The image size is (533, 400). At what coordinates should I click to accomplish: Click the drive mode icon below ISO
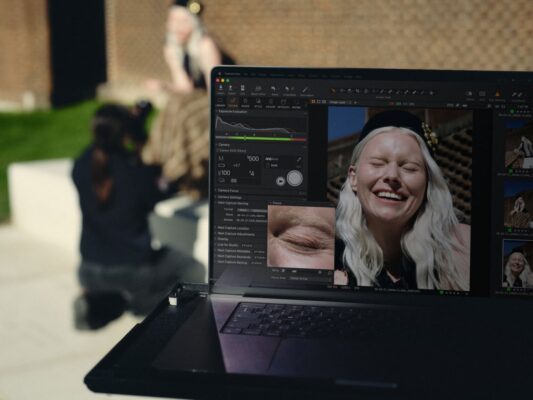pyautogui.click(x=222, y=181)
